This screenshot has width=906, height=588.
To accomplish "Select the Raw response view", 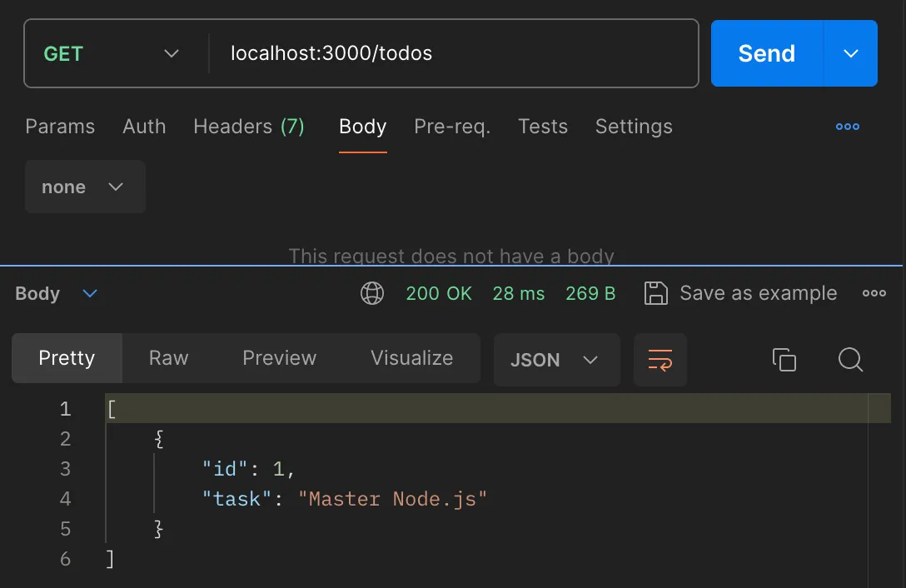I will 168,358.
